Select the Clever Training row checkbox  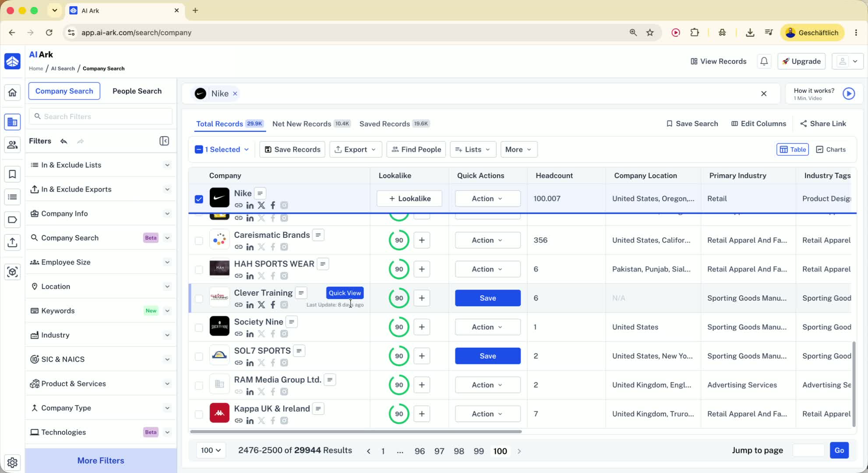(199, 299)
